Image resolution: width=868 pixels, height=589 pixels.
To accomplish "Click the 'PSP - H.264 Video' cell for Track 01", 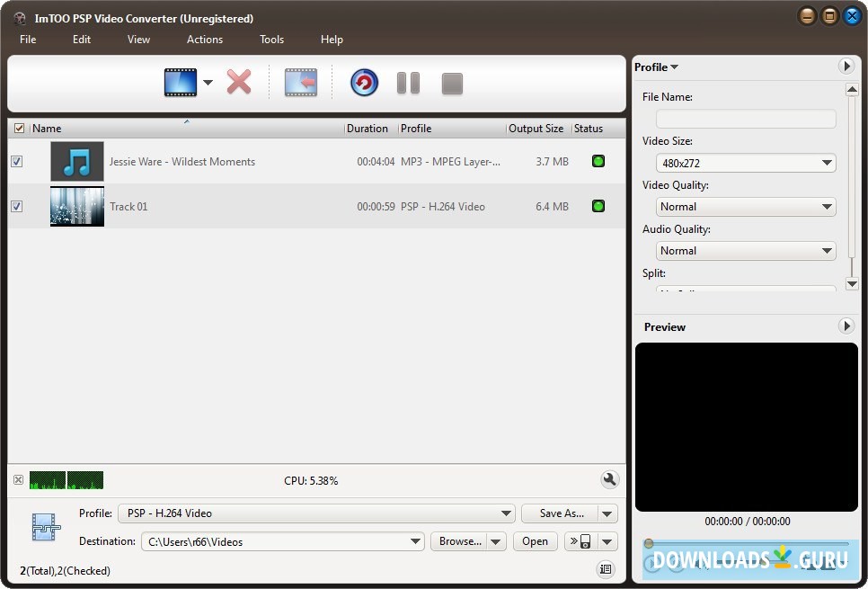I will (443, 207).
